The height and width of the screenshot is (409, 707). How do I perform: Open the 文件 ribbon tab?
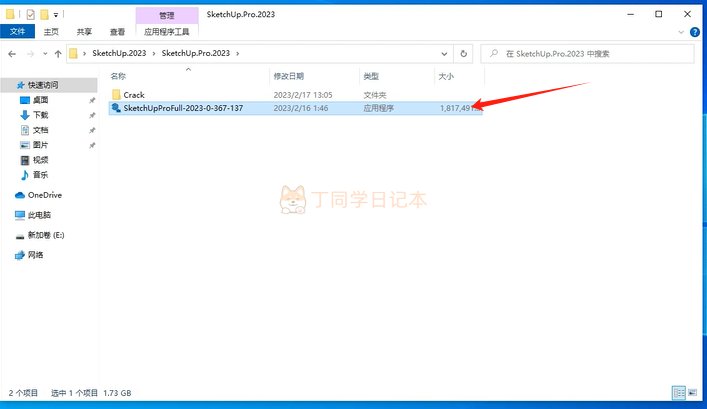18,32
